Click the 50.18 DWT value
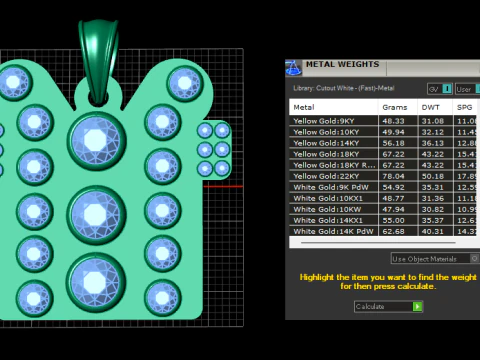 [x=433, y=176]
